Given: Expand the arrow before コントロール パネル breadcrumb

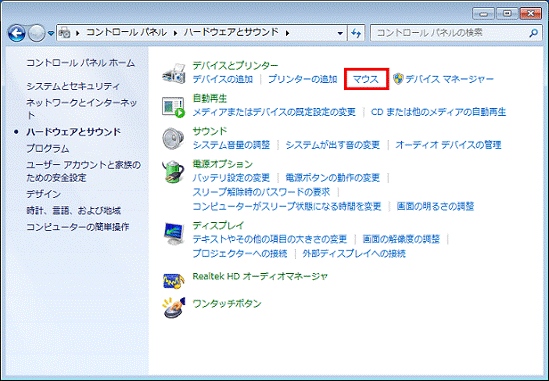Looking at the screenshot, I should click(x=77, y=33).
